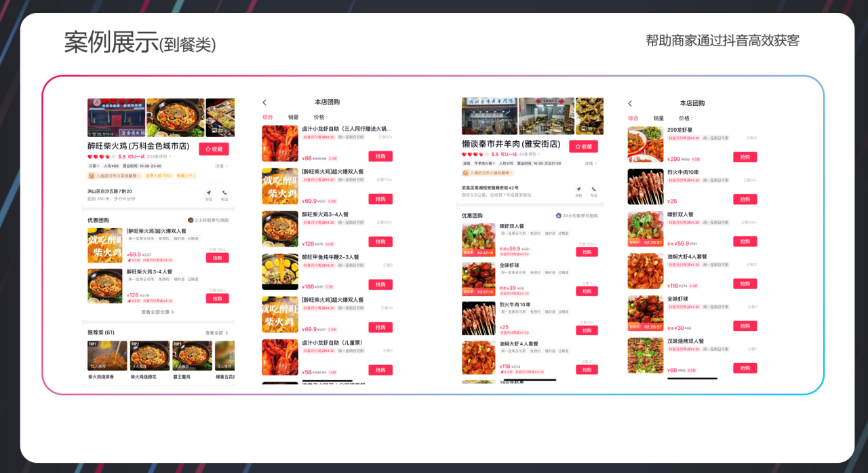Click the 川菜 category tag on 醉旺柴火鸡
Screen dimensions: 868x473
tap(93, 166)
